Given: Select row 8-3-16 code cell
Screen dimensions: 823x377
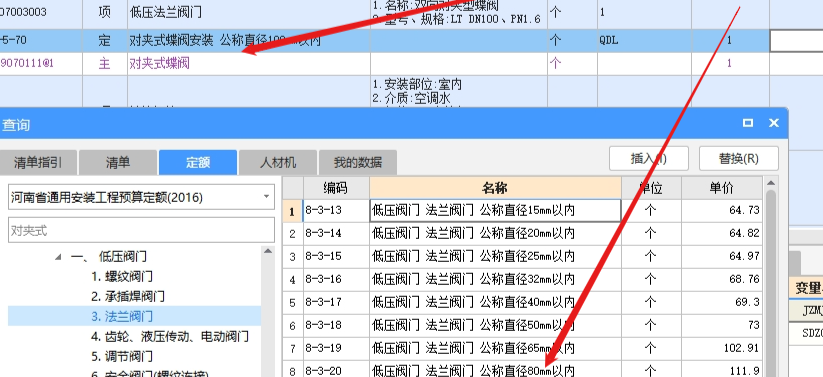Looking at the screenshot, I should click(336, 279).
